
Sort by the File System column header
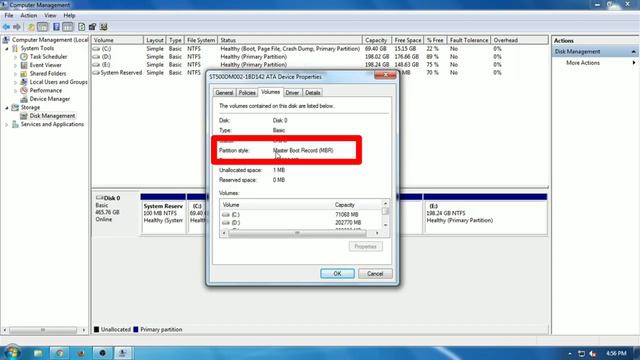pyautogui.click(x=200, y=40)
